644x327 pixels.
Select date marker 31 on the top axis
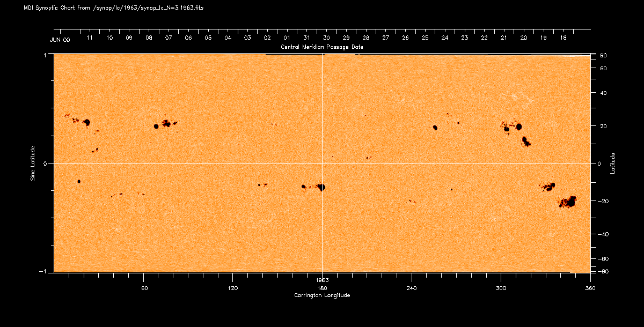click(x=306, y=39)
